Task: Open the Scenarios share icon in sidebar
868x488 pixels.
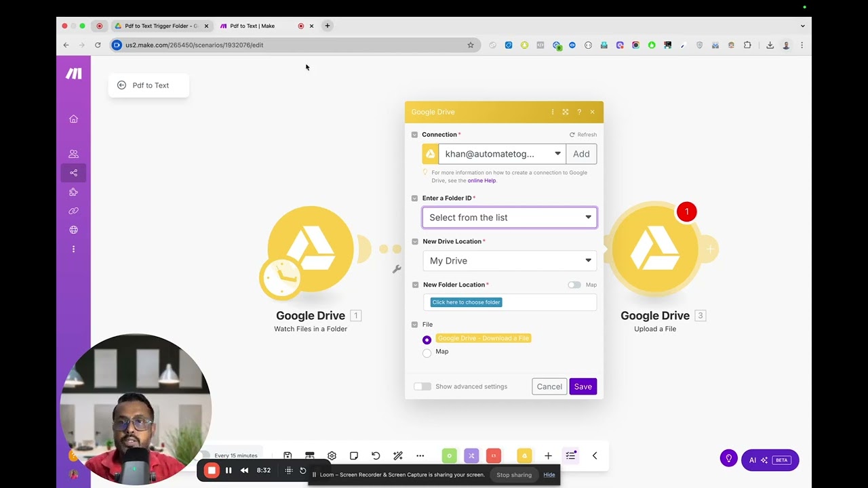Action: pos(73,173)
